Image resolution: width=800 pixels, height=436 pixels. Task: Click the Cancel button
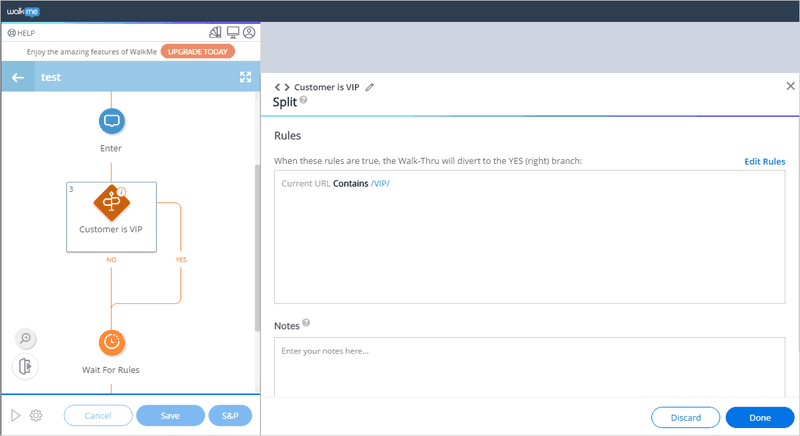98,416
